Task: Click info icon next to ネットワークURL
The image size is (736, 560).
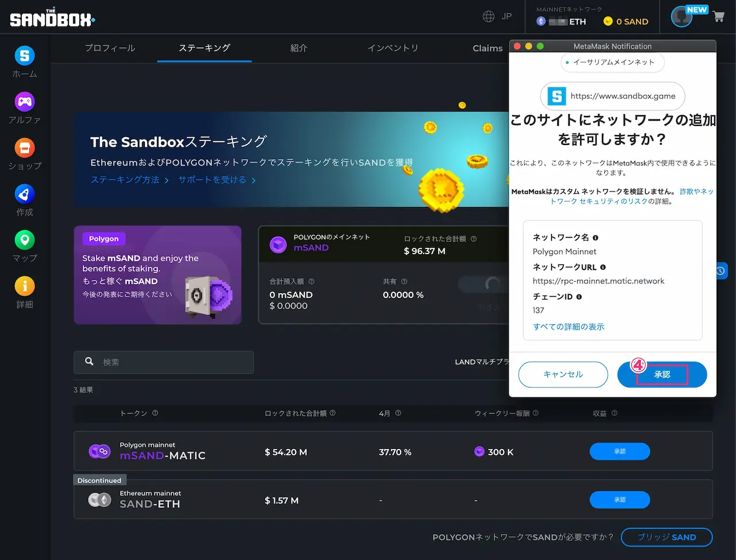Action: point(603,267)
